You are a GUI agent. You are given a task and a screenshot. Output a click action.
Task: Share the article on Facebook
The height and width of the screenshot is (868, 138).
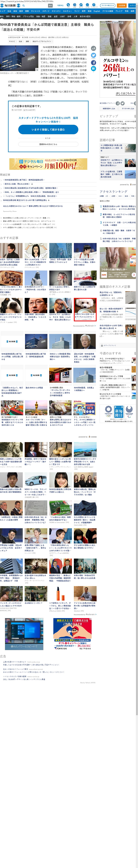pyautogui.click(x=93, y=63)
